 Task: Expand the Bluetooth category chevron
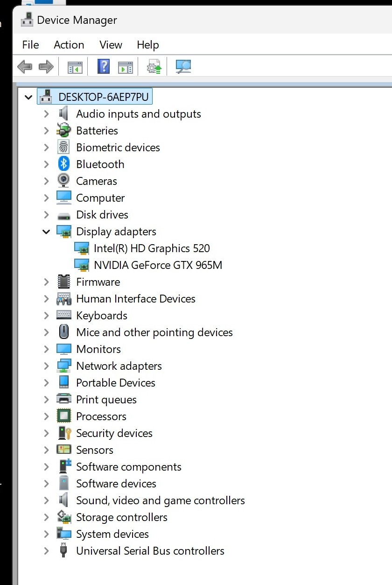46,164
